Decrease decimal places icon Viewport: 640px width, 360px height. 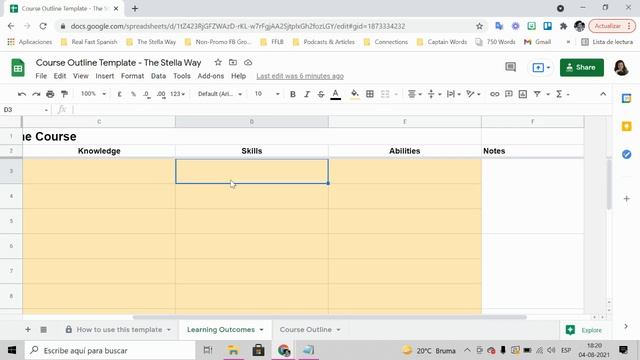(147, 94)
